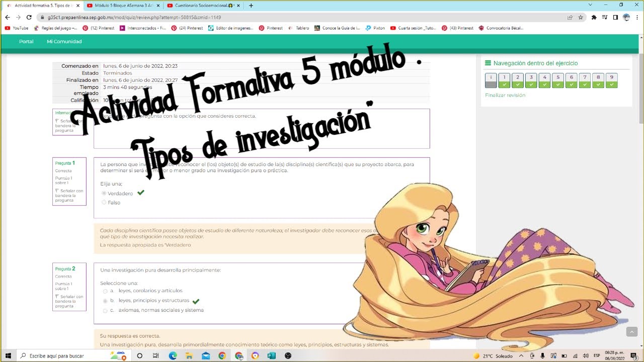Close the Módulo 5 Bloque A tab
The width and height of the screenshot is (644, 362).
158,6
